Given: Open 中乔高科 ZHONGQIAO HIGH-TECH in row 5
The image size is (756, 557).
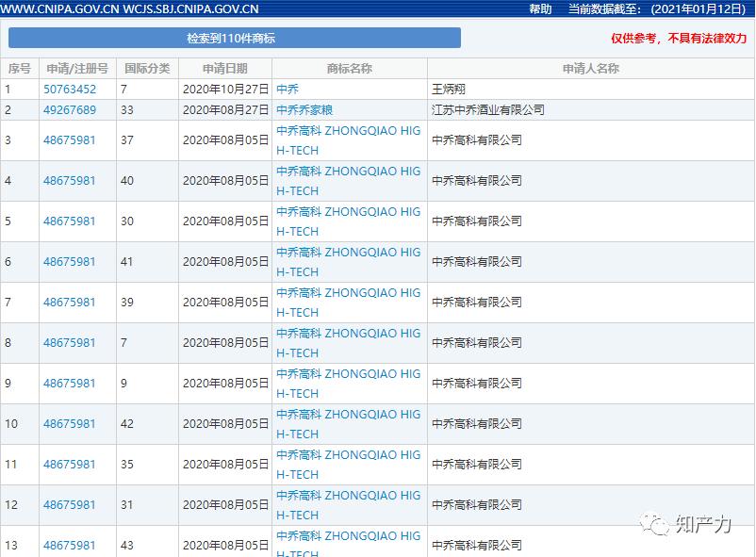Looking at the screenshot, I should 348,221.
